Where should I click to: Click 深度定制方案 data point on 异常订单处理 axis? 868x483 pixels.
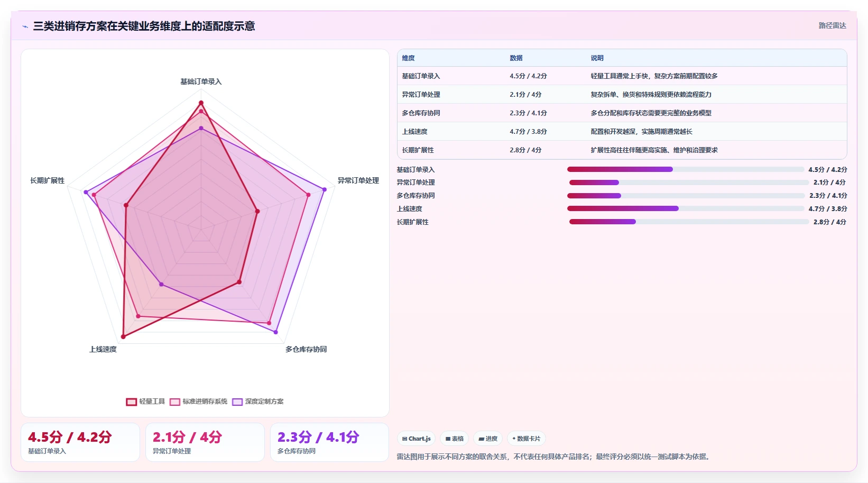pos(325,189)
